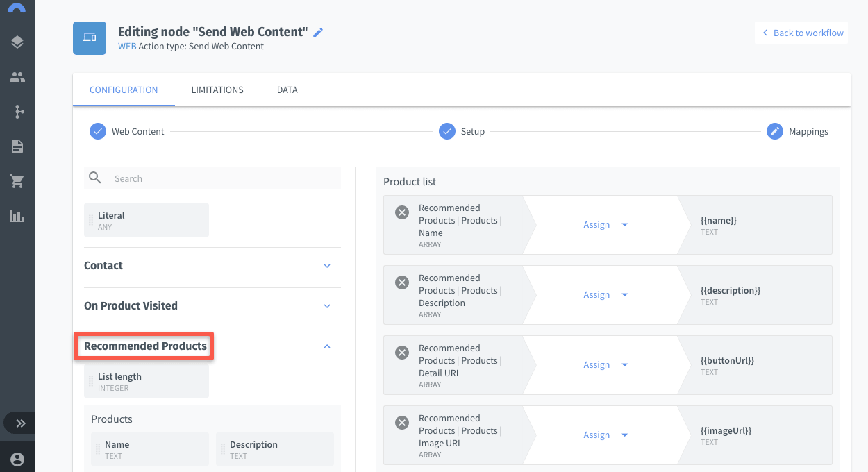Select the Literal ANY chip
868x472 pixels.
click(x=147, y=220)
